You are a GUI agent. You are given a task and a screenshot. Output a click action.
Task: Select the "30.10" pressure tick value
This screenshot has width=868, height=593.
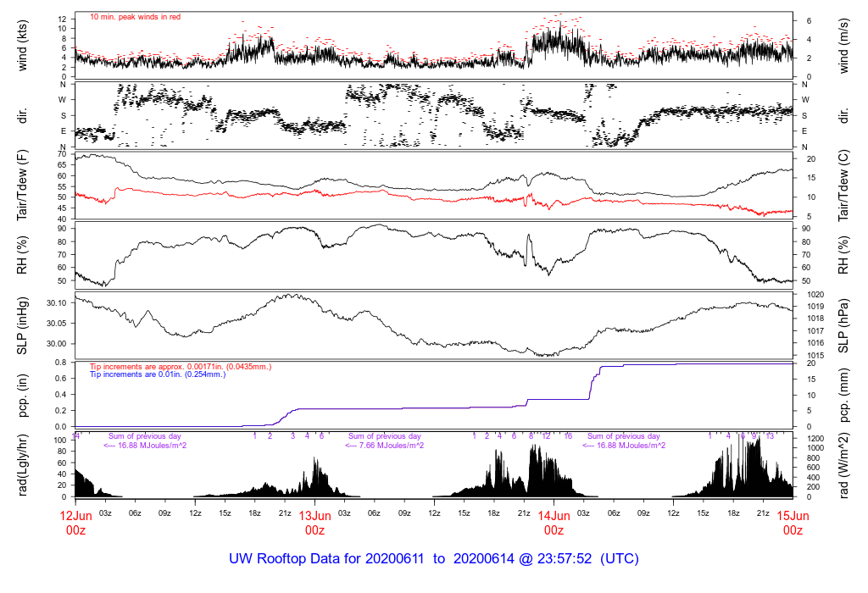57,303
